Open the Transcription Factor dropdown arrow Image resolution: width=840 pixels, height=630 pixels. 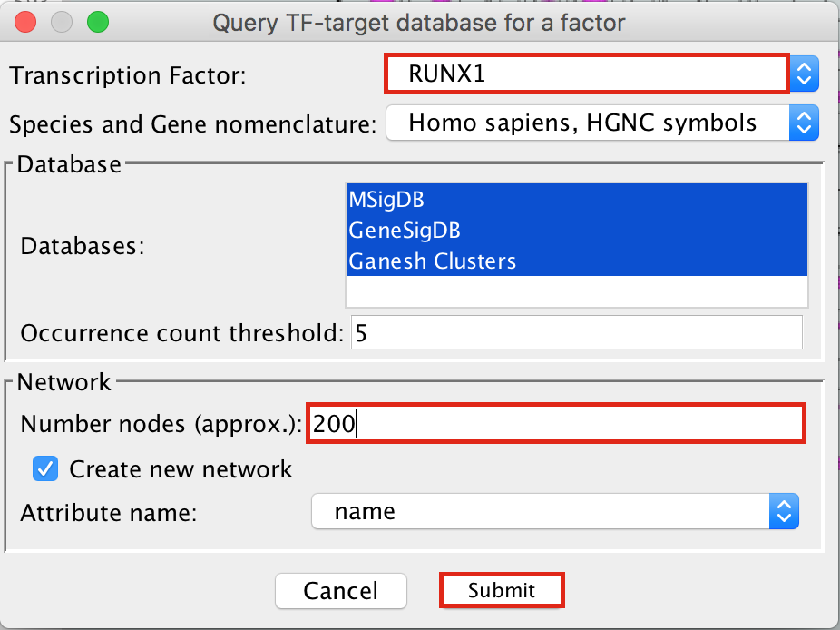click(805, 74)
